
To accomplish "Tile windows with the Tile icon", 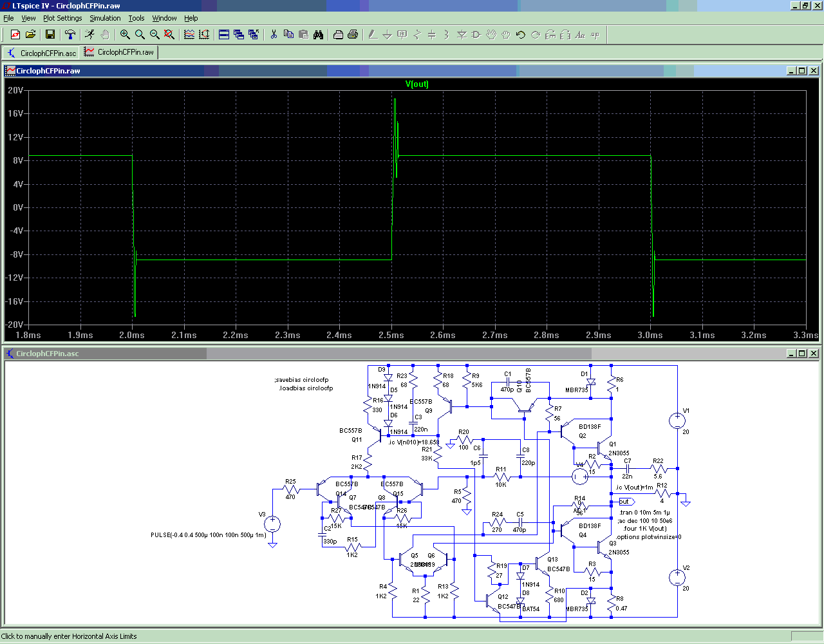I will tap(224, 35).
